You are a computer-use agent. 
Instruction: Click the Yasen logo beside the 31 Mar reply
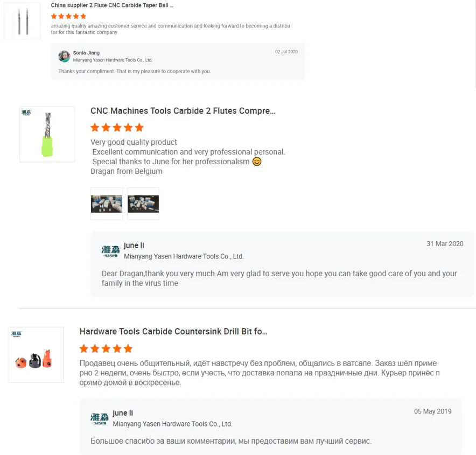(111, 251)
